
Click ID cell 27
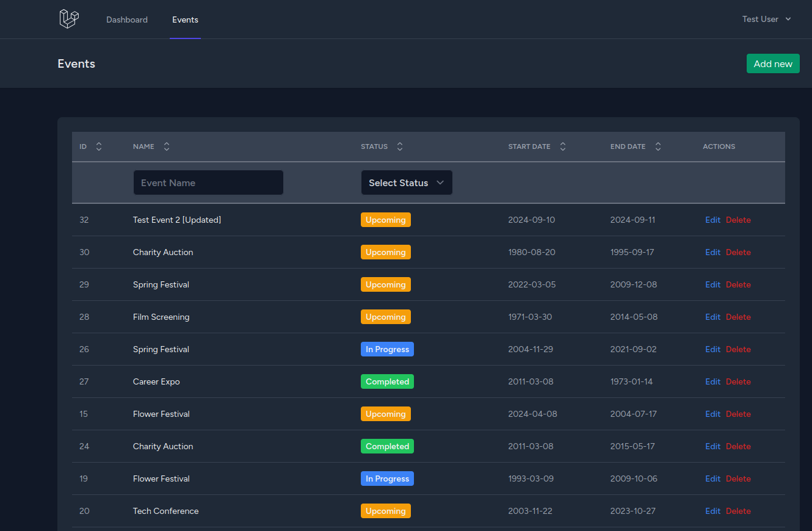tap(84, 381)
